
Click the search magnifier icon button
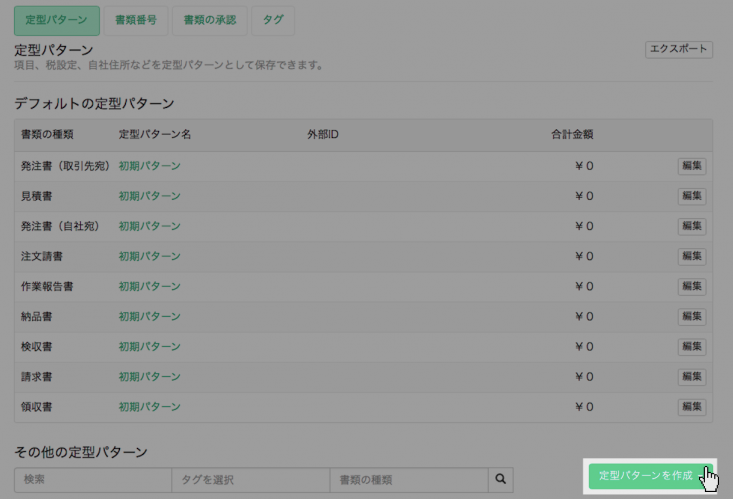click(x=501, y=479)
